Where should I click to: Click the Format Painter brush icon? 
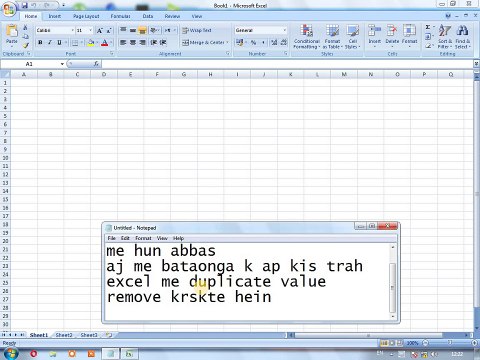[x=26, y=45]
